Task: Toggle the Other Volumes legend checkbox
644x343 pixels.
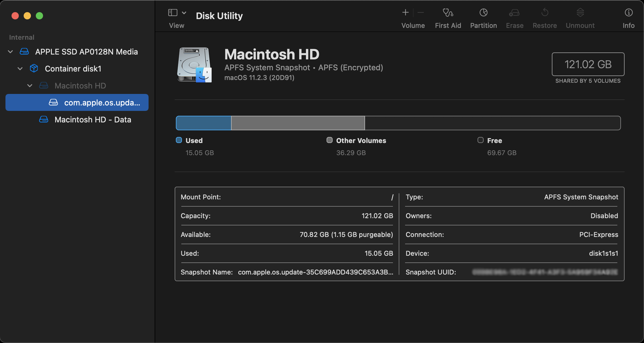Action: pos(329,140)
